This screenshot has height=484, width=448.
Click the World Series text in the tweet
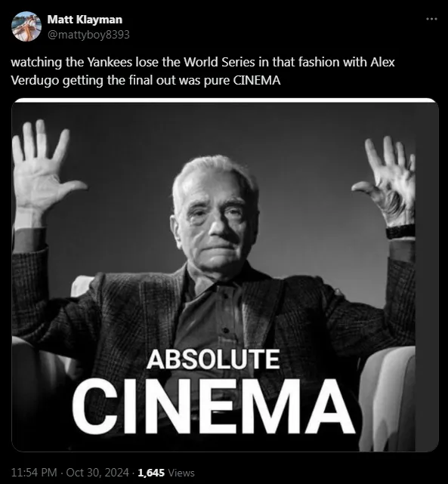tap(219, 62)
